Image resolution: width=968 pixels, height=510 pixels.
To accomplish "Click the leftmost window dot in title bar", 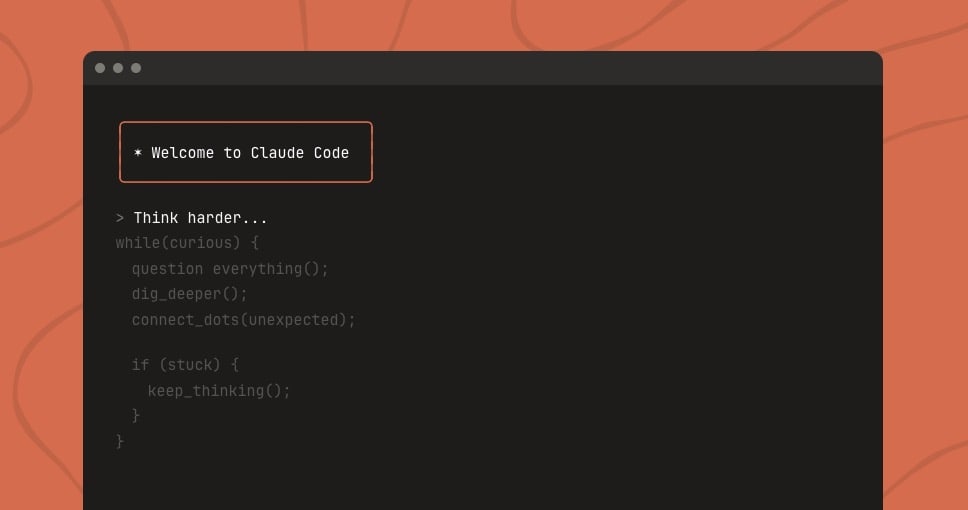I will 100,68.
